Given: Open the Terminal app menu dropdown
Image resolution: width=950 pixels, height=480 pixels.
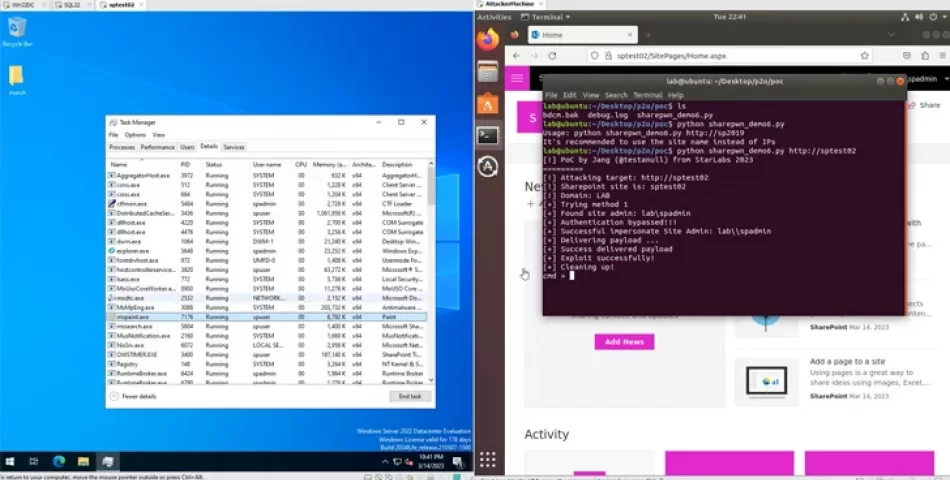Looking at the screenshot, I should (x=545, y=17).
